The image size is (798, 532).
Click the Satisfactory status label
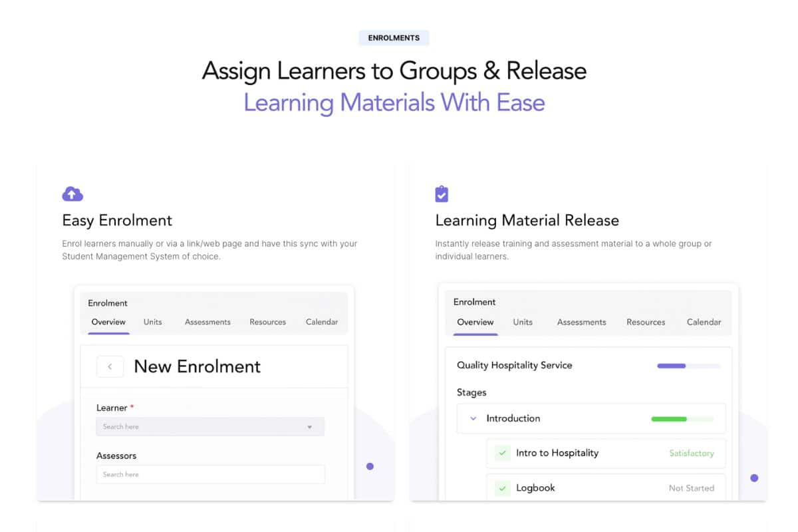click(692, 454)
